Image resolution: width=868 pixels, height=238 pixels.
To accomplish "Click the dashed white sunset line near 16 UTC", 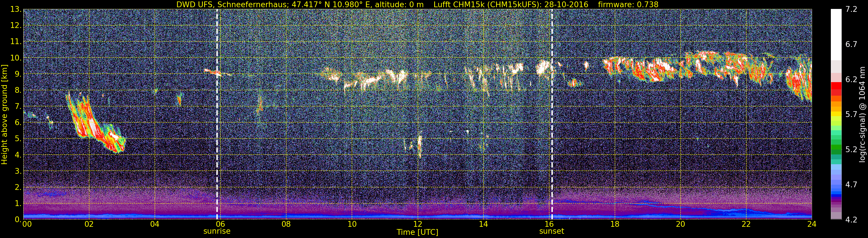I will [x=552, y=114].
